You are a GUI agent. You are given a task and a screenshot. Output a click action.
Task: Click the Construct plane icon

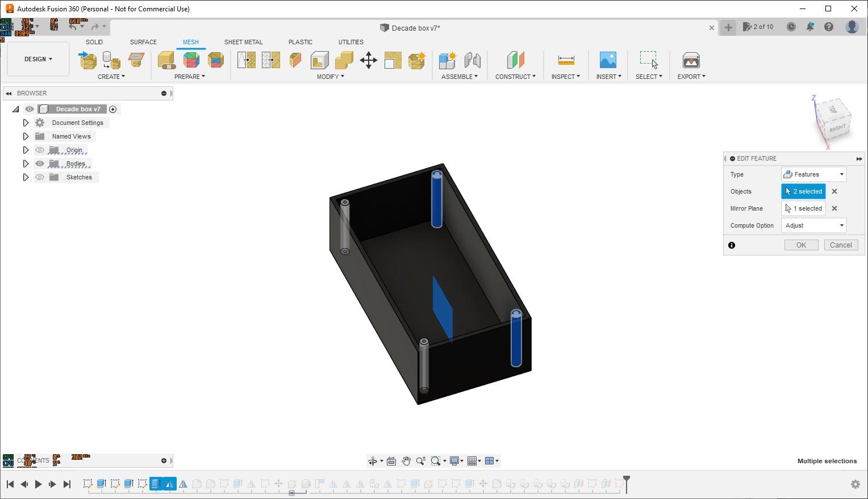(x=515, y=60)
